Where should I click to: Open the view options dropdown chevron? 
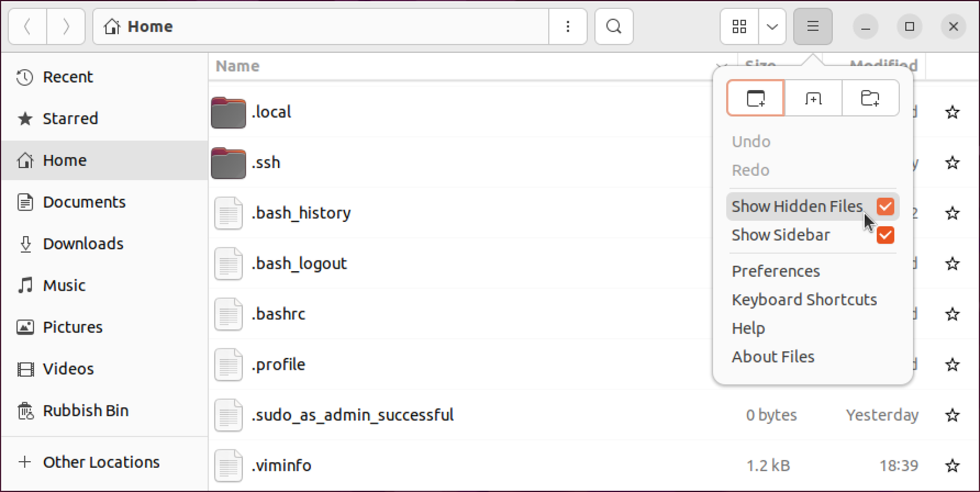click(x=772, y=26)
